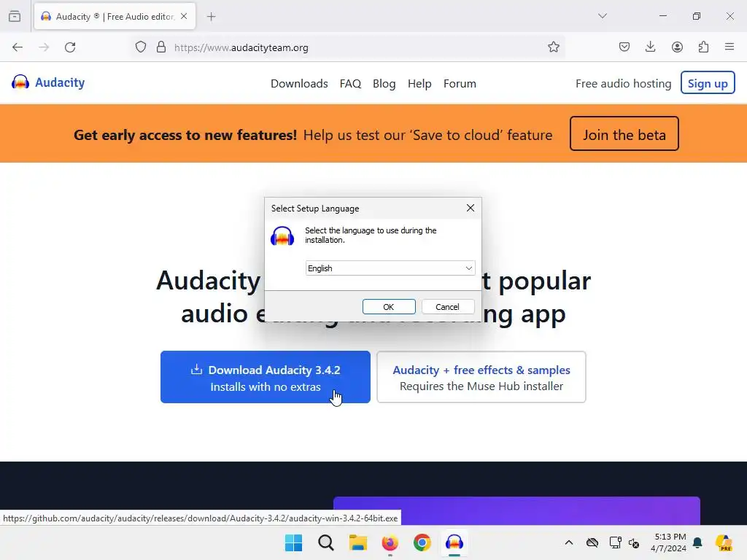Open the Firefox hamburger menu
747x560 pixels.
(729, 47)
